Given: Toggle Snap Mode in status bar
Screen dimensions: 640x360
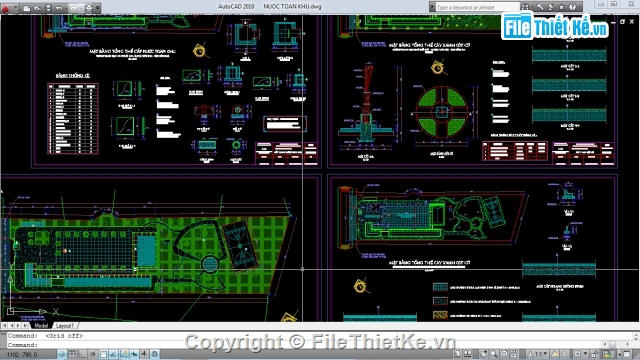Looking at the screenshot, I should point(62,354).
